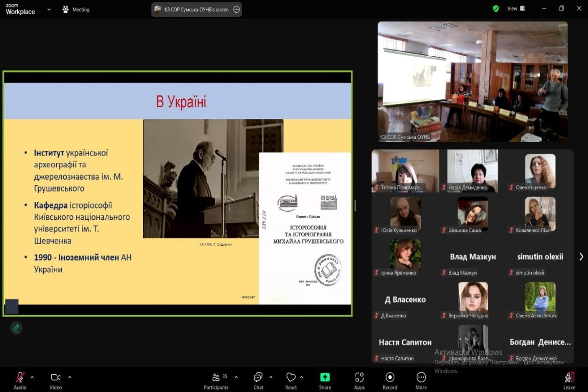The image size is (588, 392).
Task: Expand video settings arrow beside Video
Action: click(x=70, y=377)
